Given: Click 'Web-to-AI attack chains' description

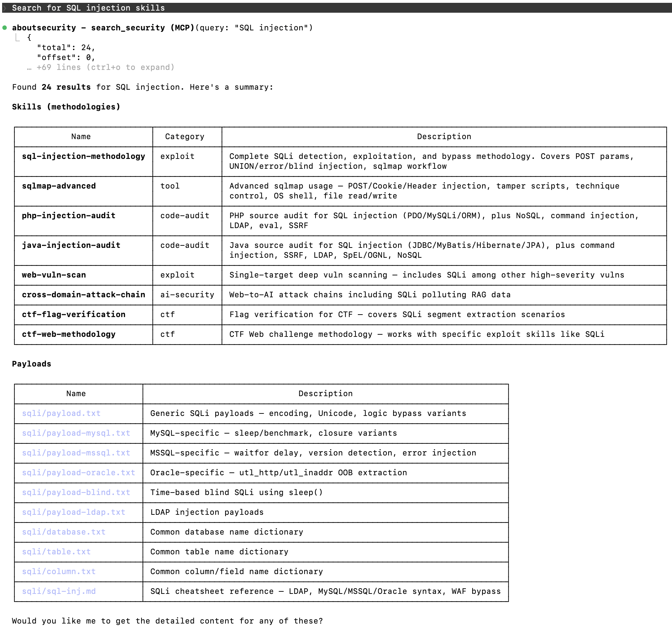Looking at the screenshot, I should 370,294.
